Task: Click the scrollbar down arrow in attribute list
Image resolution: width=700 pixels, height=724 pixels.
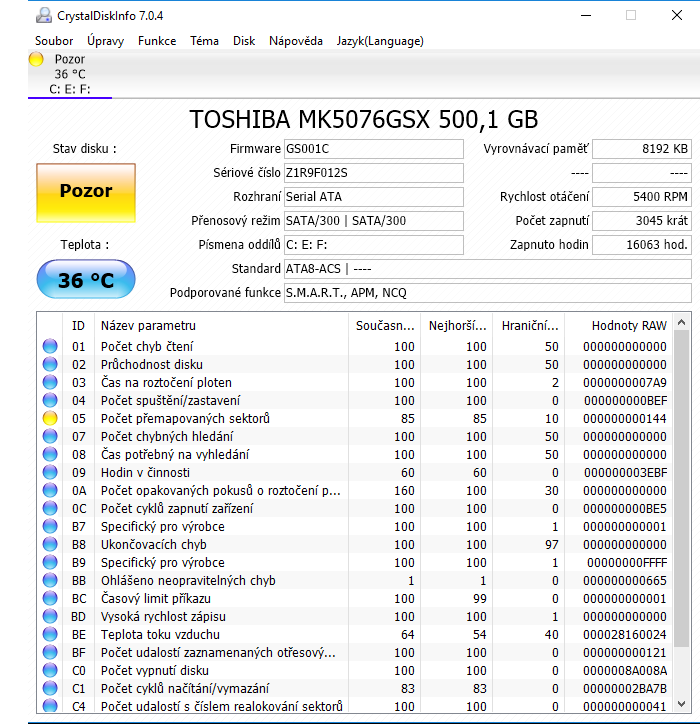Action: (682, 704)
